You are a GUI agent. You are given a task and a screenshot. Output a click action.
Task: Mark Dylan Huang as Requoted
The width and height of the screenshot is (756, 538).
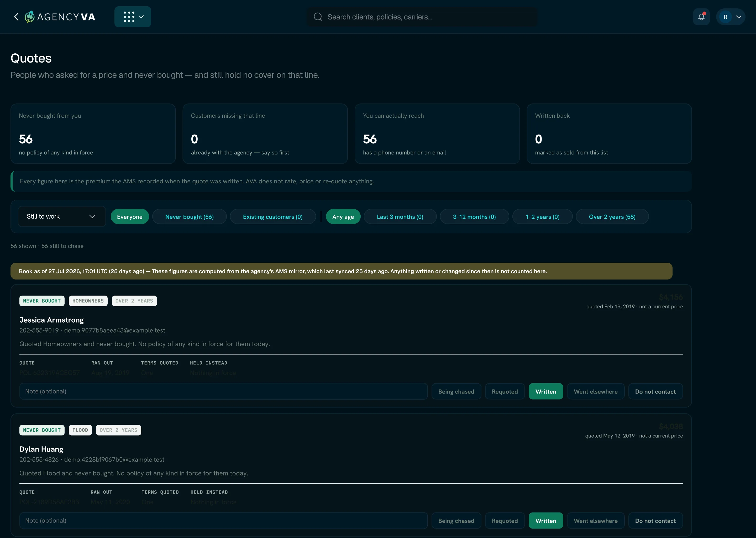coord(505,520)
